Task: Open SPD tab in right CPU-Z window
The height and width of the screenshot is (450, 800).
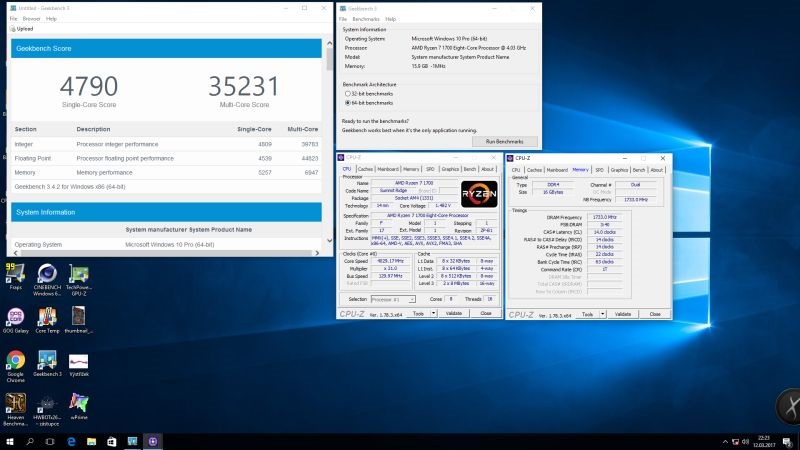Action: (599, 170)
